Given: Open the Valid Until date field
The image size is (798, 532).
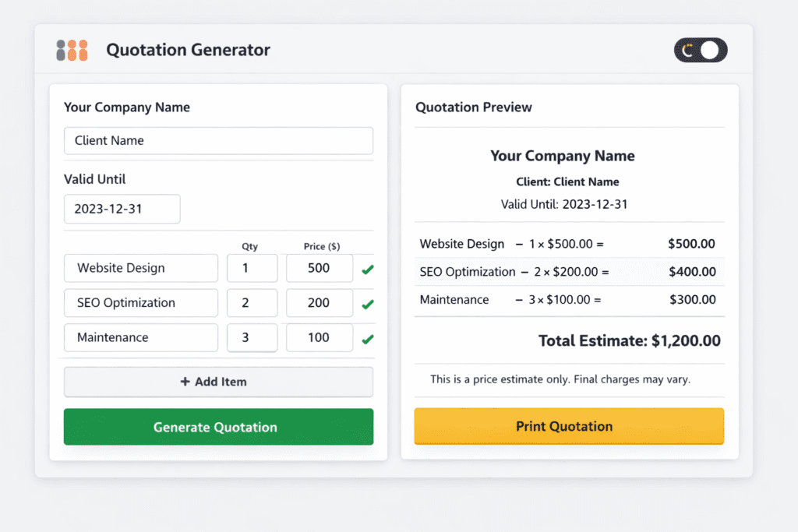Looking at the screenshot, I should pos(122,209).
